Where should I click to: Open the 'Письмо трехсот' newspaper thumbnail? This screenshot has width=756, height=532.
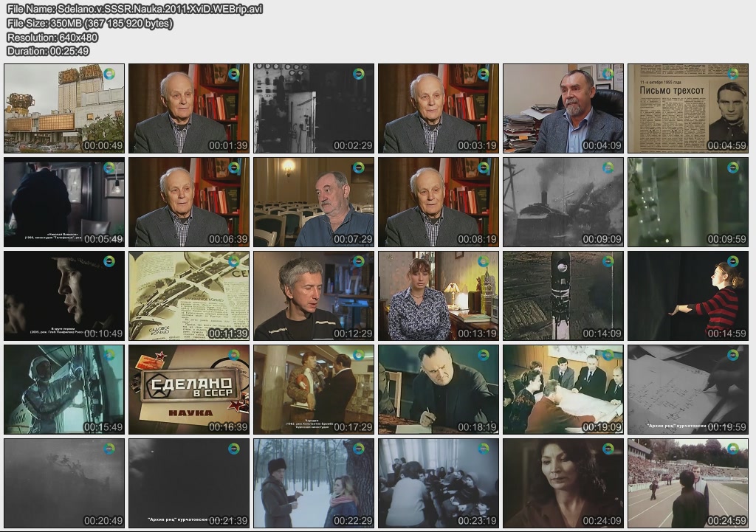click(x=688, y=108)
